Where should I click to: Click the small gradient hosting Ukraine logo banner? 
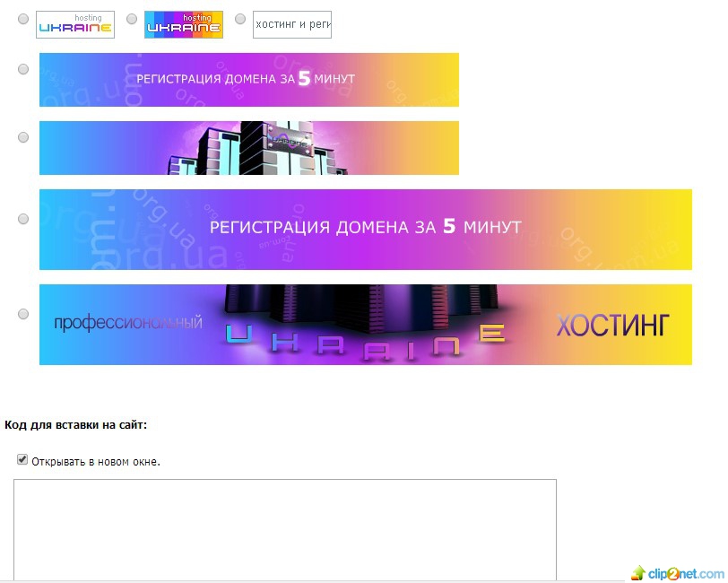183,25
